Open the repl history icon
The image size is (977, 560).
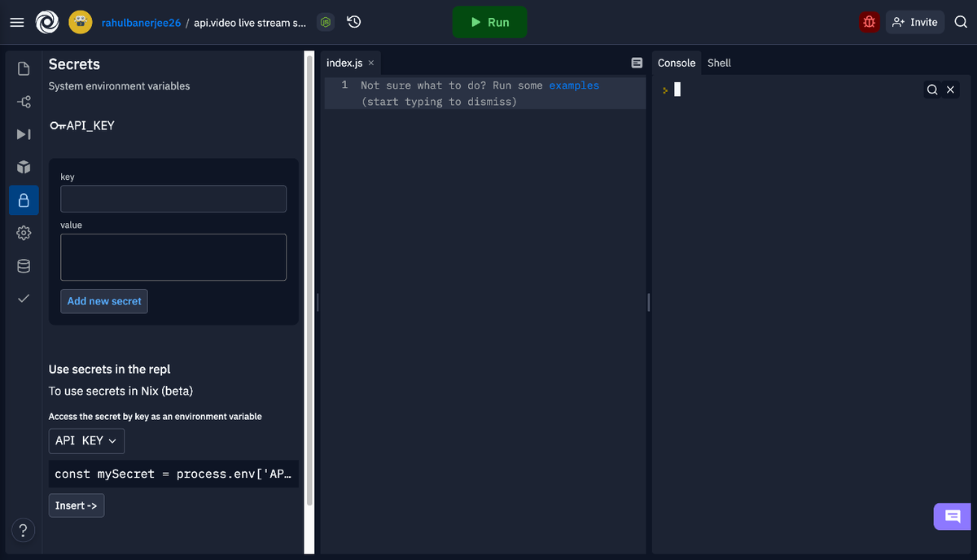pyautogui.click(x=353, y=22)
